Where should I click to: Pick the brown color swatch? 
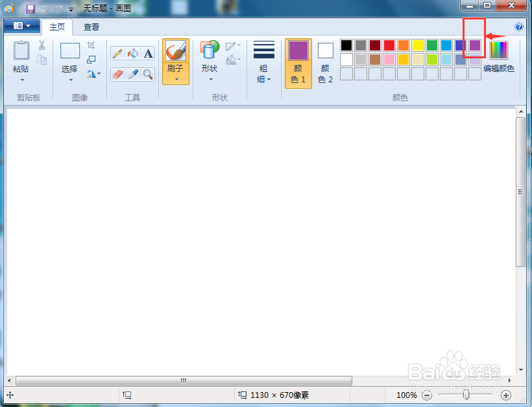coord(375,60)
